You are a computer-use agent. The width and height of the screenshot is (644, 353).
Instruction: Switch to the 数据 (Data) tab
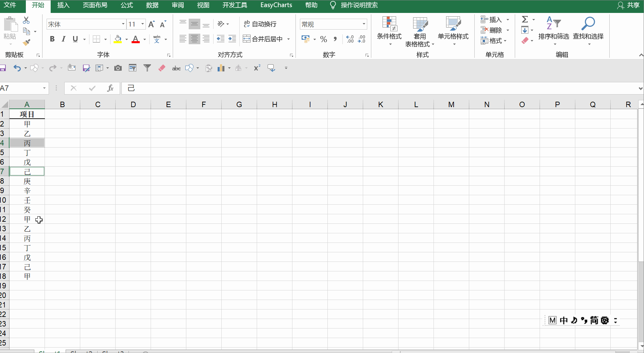[x=152, y=5]
